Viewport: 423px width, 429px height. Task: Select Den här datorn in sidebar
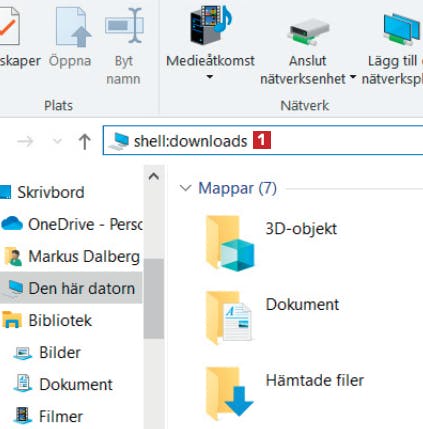click(x=71, y=288)
